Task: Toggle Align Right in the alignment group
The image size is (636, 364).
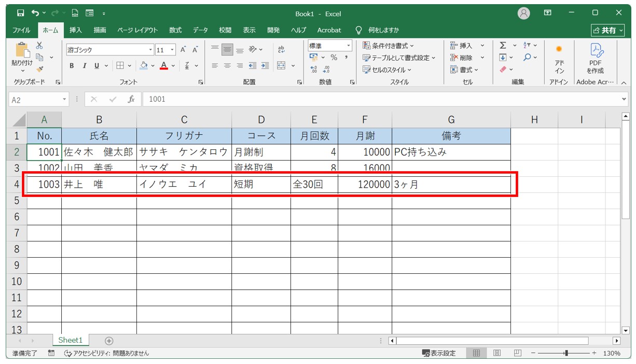Action: pyautogui.click(x=240, y=66)
